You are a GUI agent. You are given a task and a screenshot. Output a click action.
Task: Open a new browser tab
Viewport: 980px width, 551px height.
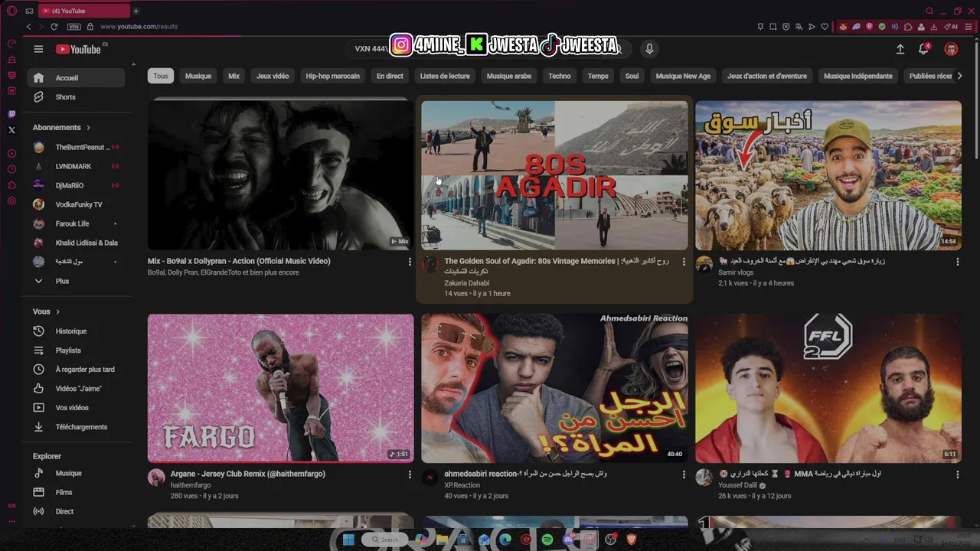[x=136, y=11]
